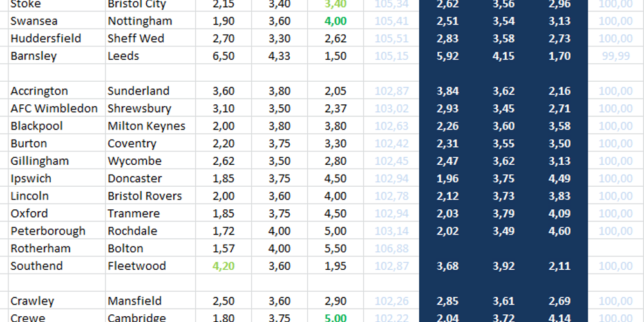The image size is (644, 322).
Task: Click 4,09 in the Oxford row
Action: coord(560,213)
